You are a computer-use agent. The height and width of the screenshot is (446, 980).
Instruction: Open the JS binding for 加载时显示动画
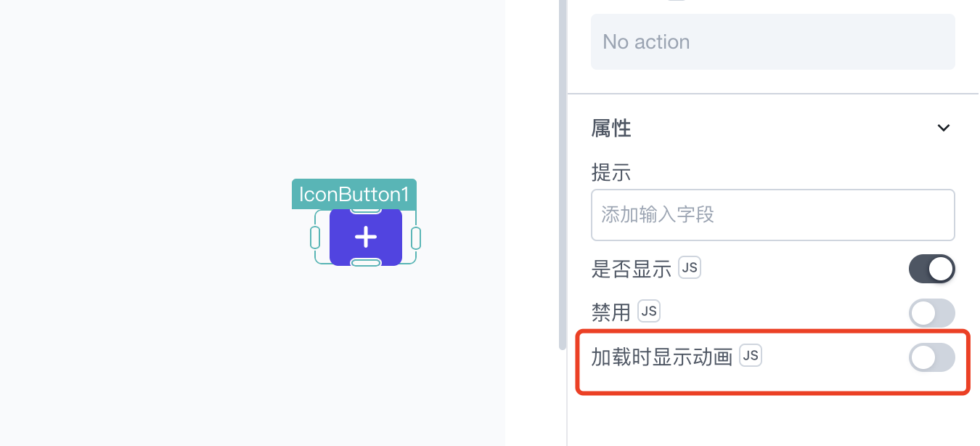751,355
